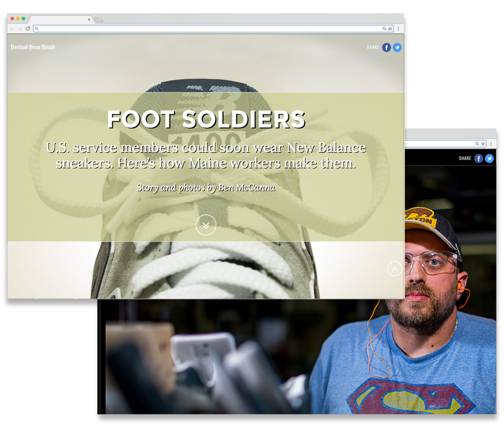504x434 pixels.
Task: Click the Portland Press Herald logo
Action: (33, 47)
